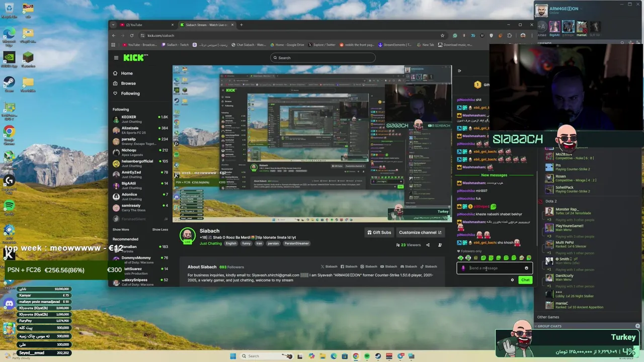Open Following in the Kick sidebar
The image size is (644, 362).
tap(126, 94)
